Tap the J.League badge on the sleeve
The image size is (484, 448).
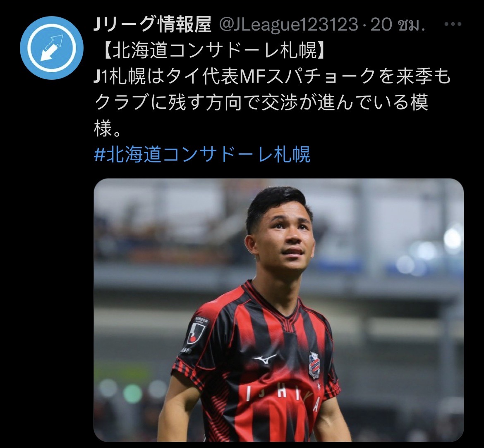pyautogui.click(x=196, y=332)
